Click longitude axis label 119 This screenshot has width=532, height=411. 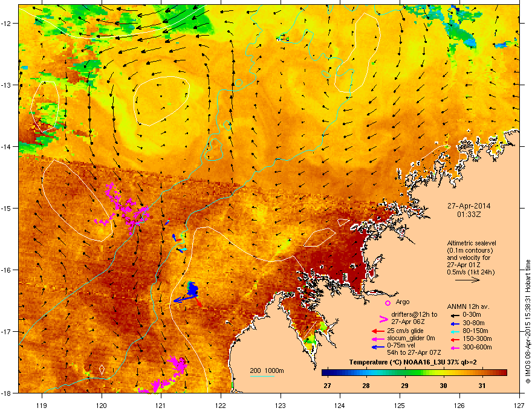coord(42,405)
